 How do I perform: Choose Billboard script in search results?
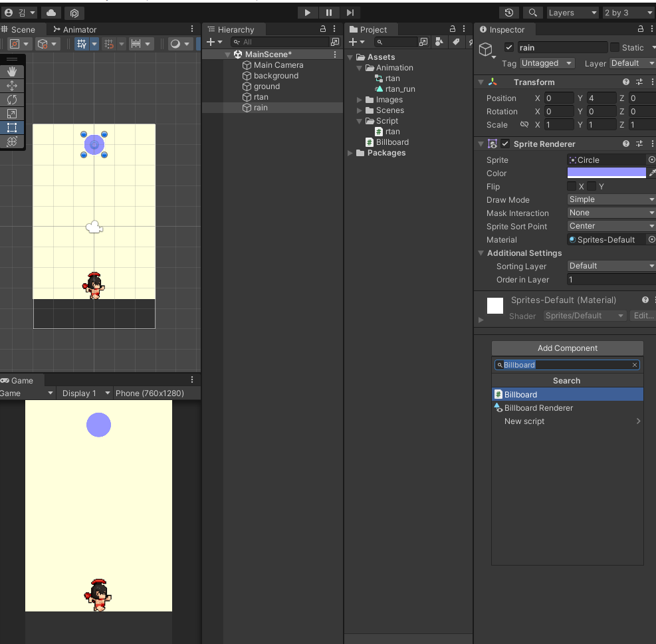click(x=568, y=395)
